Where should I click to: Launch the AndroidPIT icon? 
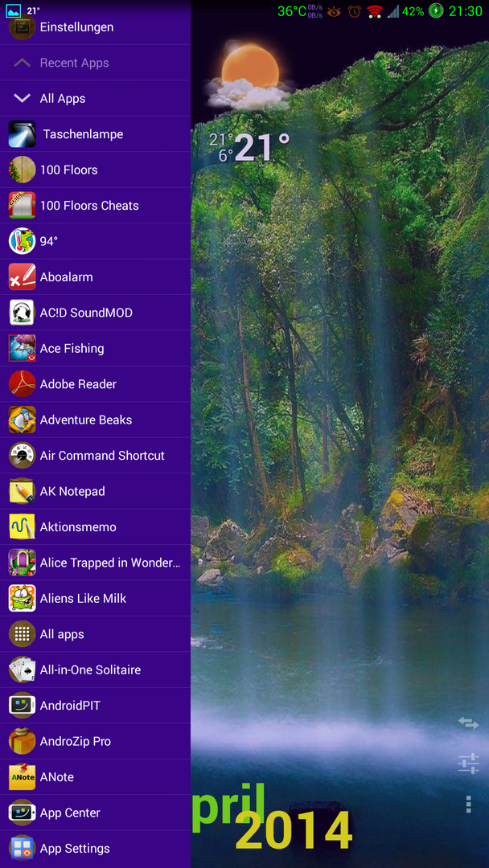point(23,706)
